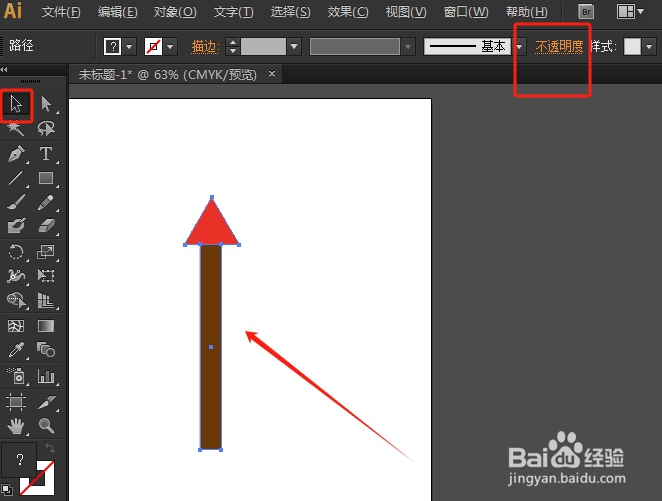Image resolution: width=662 pixels, height=501 pixels.
Task: Select the Rotate tool
Action: click(x=16, y=252)
